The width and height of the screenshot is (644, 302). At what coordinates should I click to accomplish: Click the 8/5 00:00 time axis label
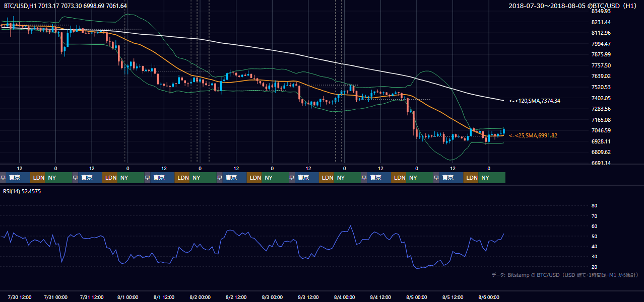click(x=416, y=297)
